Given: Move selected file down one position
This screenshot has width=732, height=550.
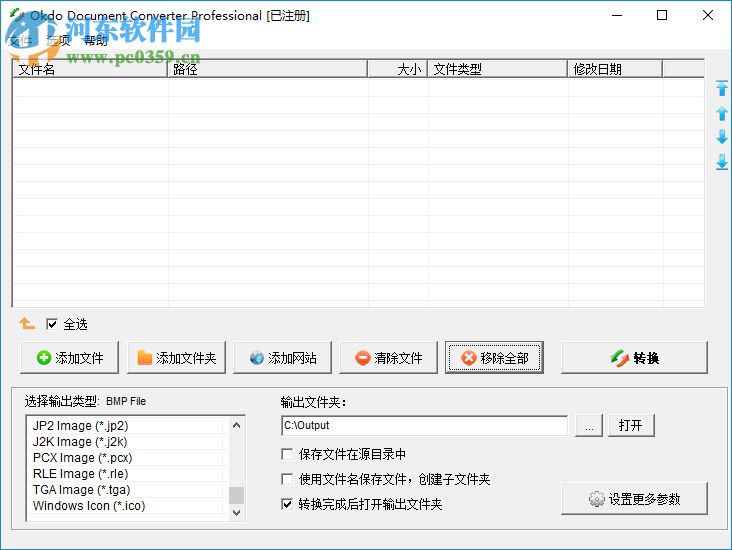Looking at the screenshot, I should tap(722, 137).
